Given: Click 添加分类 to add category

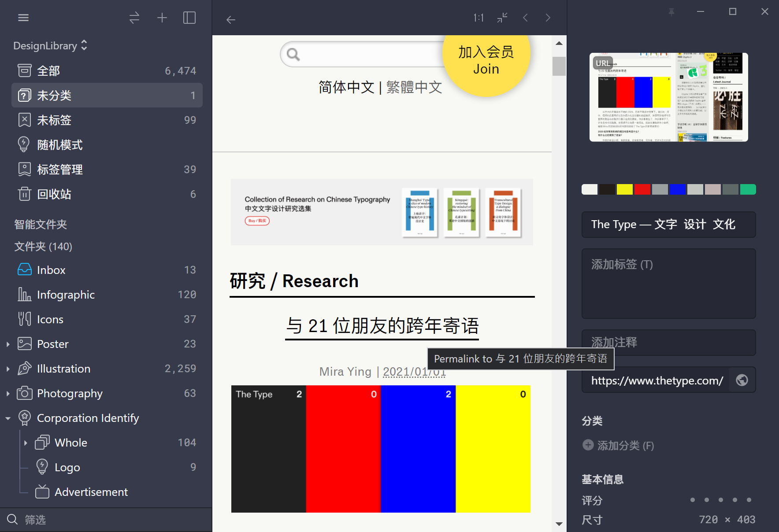Looking at the screenshot, I should pos(618,445).
